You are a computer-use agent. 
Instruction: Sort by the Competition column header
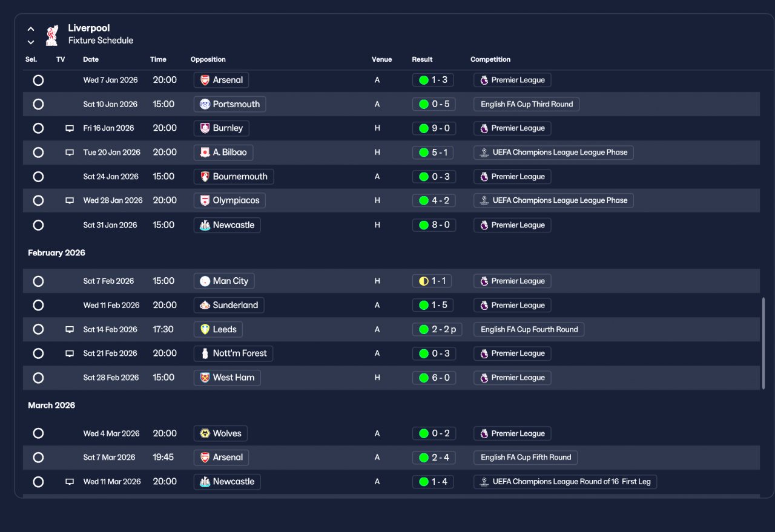[x=490, y=59]
